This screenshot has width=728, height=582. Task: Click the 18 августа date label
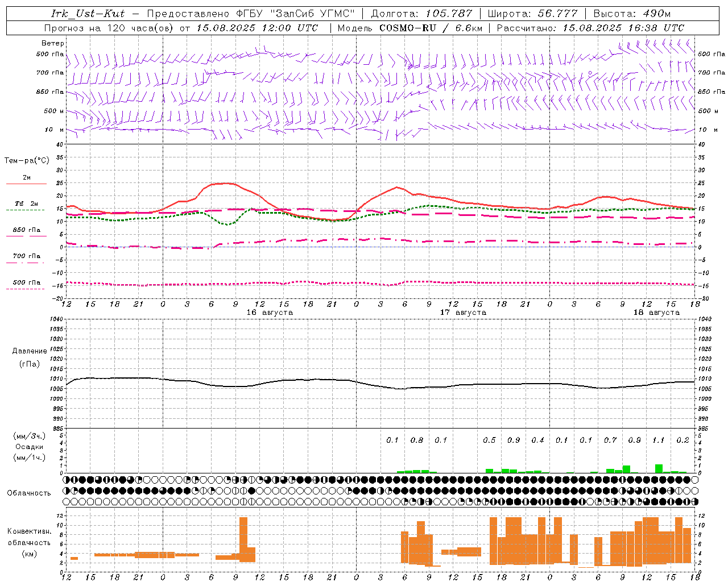click(656, 313)
